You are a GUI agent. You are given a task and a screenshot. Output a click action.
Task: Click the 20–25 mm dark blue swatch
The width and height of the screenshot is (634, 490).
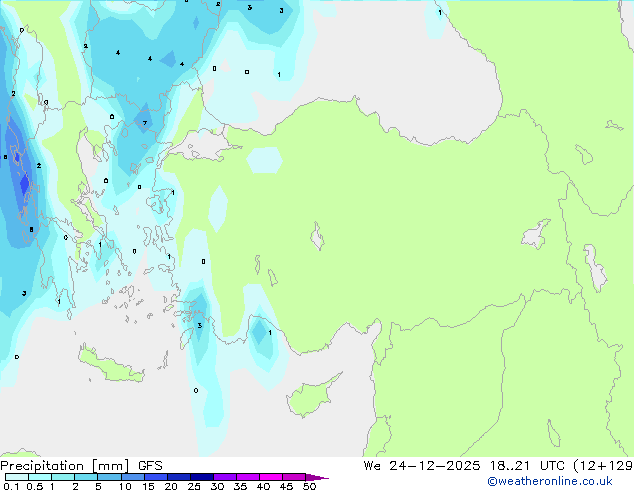pyautogui.click(x=178, y=477)
